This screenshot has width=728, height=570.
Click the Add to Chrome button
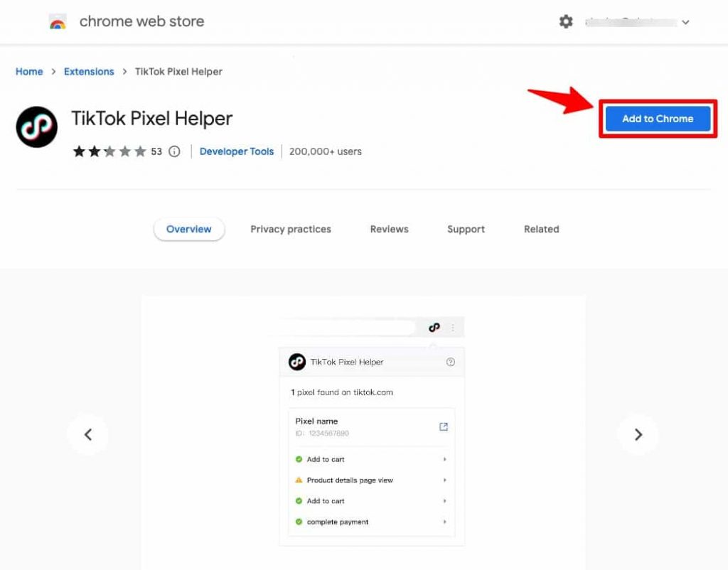(x=658, y=119)
